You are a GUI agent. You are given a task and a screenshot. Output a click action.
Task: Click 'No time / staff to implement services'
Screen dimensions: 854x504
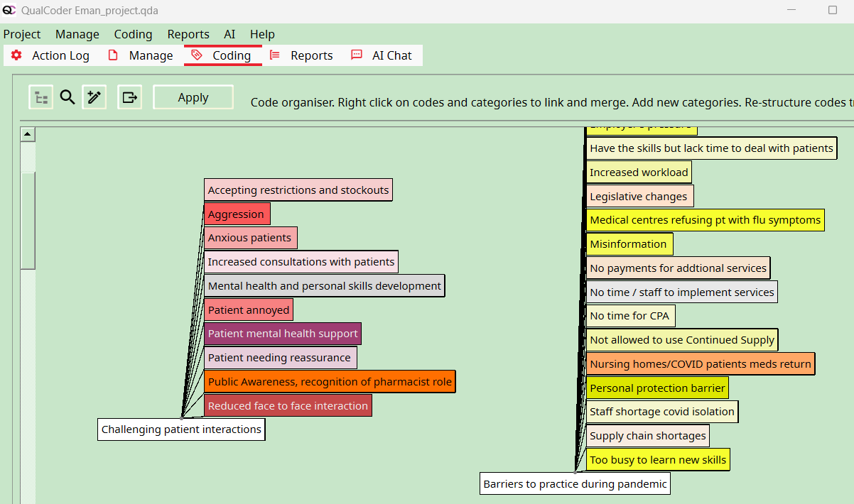[682, 292]
